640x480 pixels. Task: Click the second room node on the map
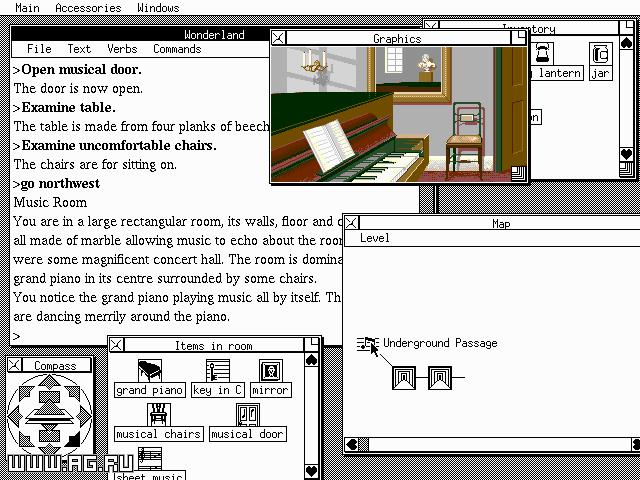pos(440,378)
